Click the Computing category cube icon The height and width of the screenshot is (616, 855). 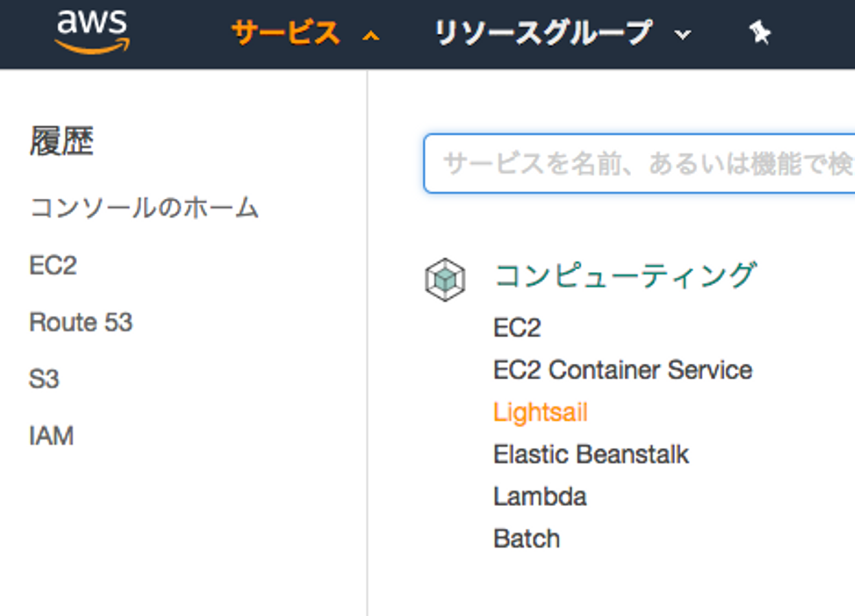tap(445, 279)
